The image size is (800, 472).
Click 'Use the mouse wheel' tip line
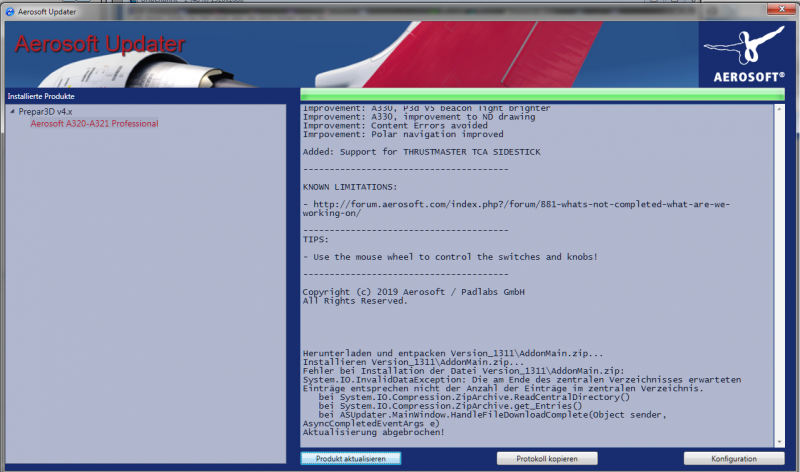[450, 257]
